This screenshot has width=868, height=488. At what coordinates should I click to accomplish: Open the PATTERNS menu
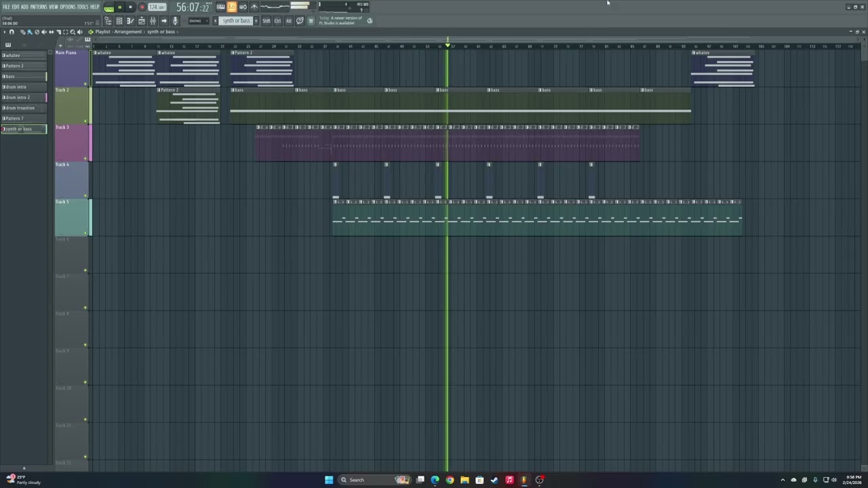click(38, 7)
